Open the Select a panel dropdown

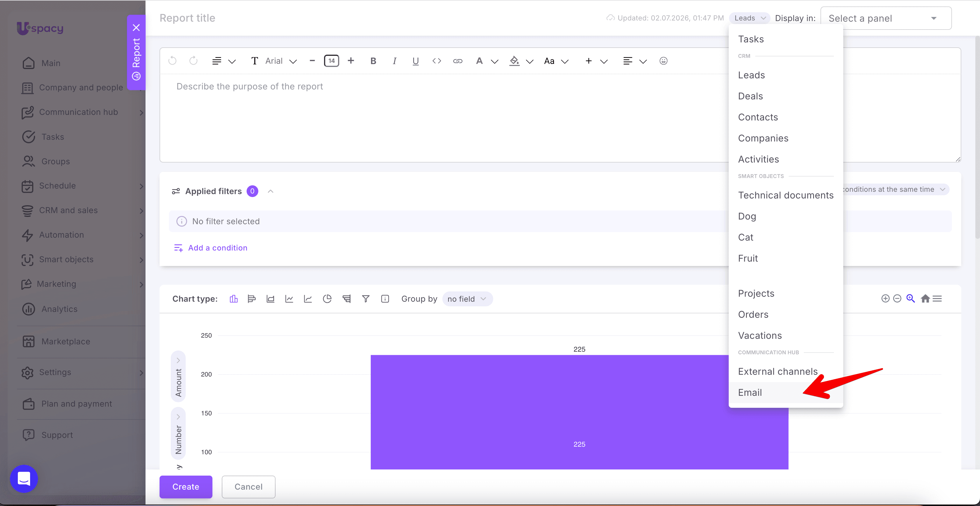tap(886, 18)
